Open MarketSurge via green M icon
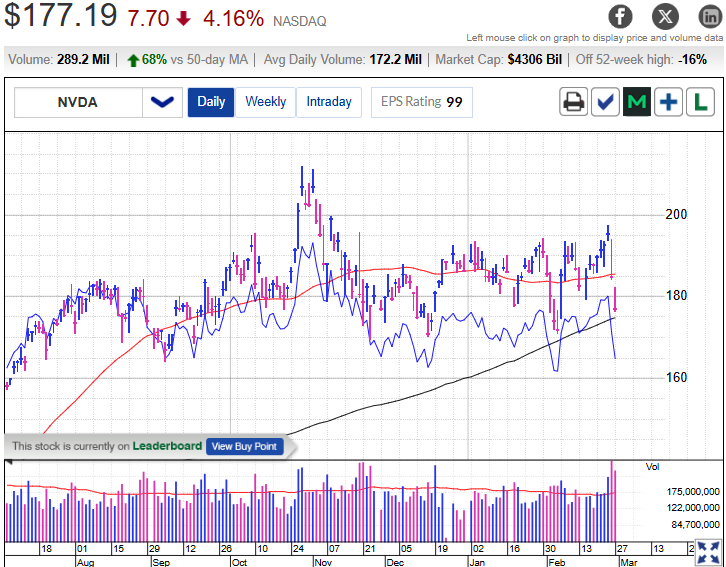726x567 pixels. tap(637, 102)
